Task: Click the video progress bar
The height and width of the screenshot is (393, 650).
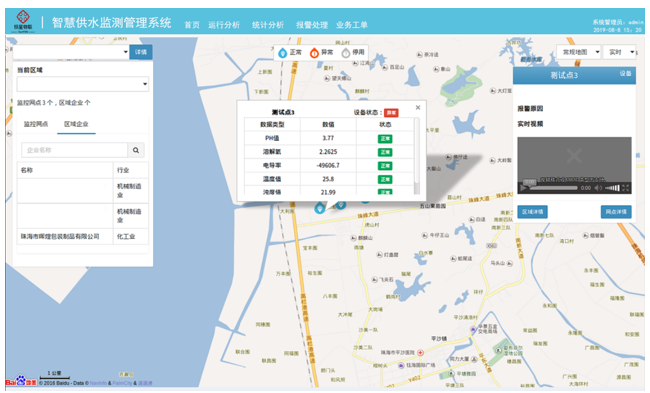Action: click(554, 188)
